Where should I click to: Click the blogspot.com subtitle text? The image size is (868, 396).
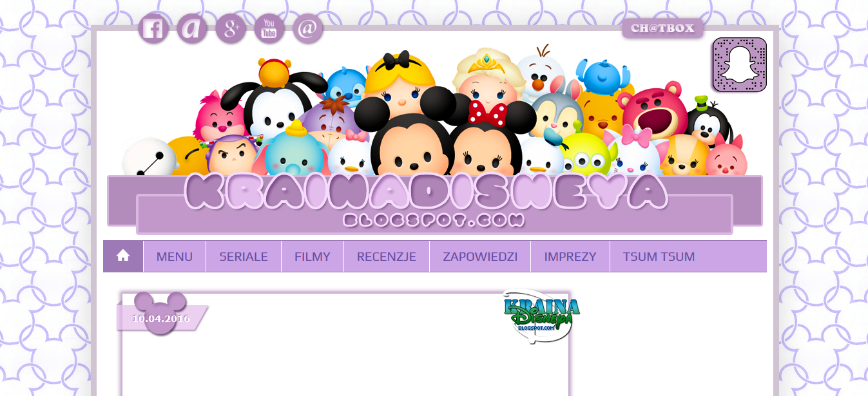pos(434,220)
